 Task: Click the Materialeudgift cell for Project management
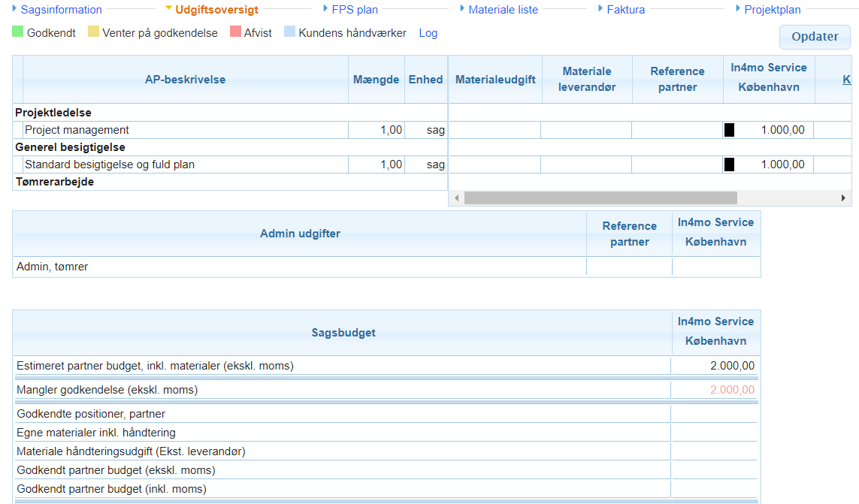point(494,130)
